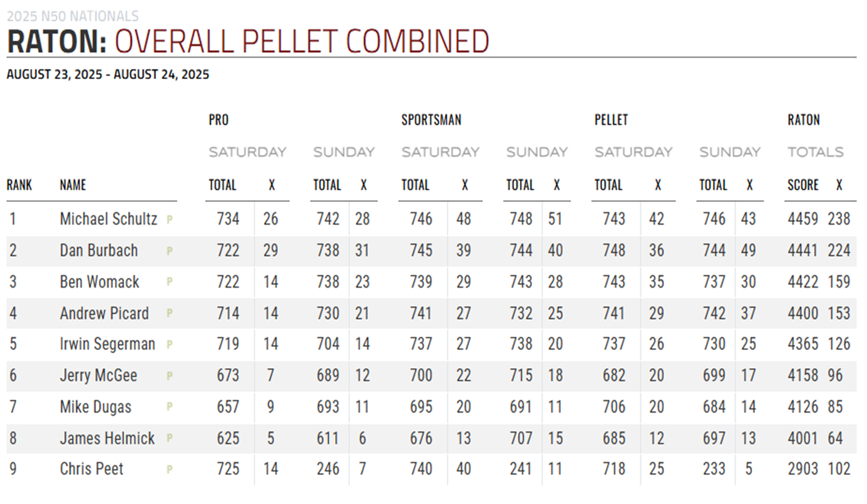Click Michael Schultz's 4459 total score
Viewport: 867px width, 504px height.
tap(803, 219)
